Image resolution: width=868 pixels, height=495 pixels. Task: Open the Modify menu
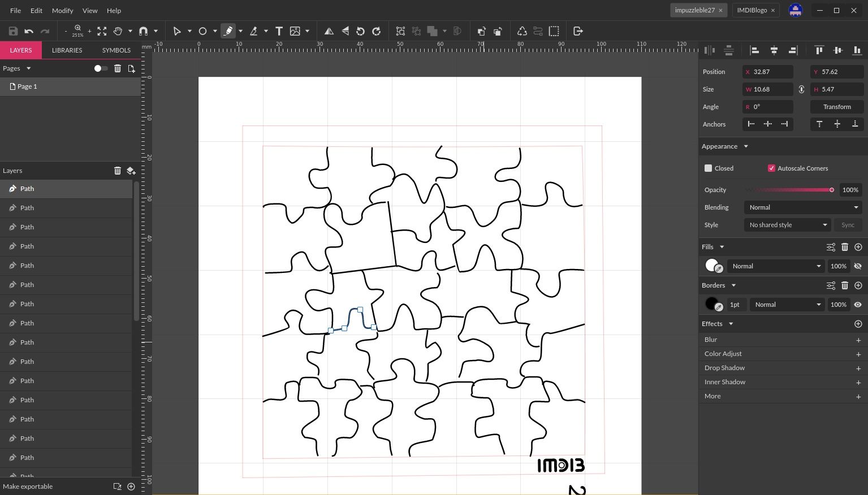(x=62, y=10)
